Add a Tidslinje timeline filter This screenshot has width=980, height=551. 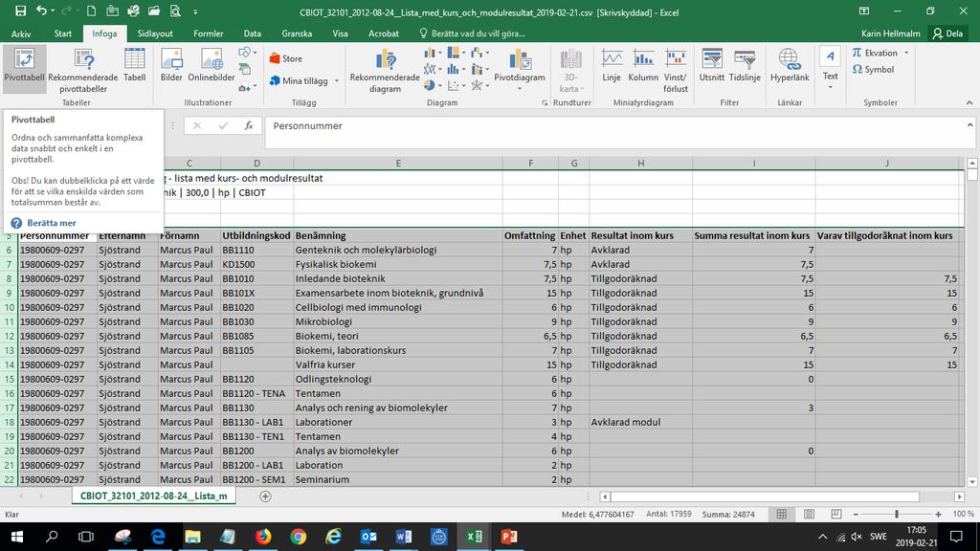pyautogui.click(x=745, y=66)
